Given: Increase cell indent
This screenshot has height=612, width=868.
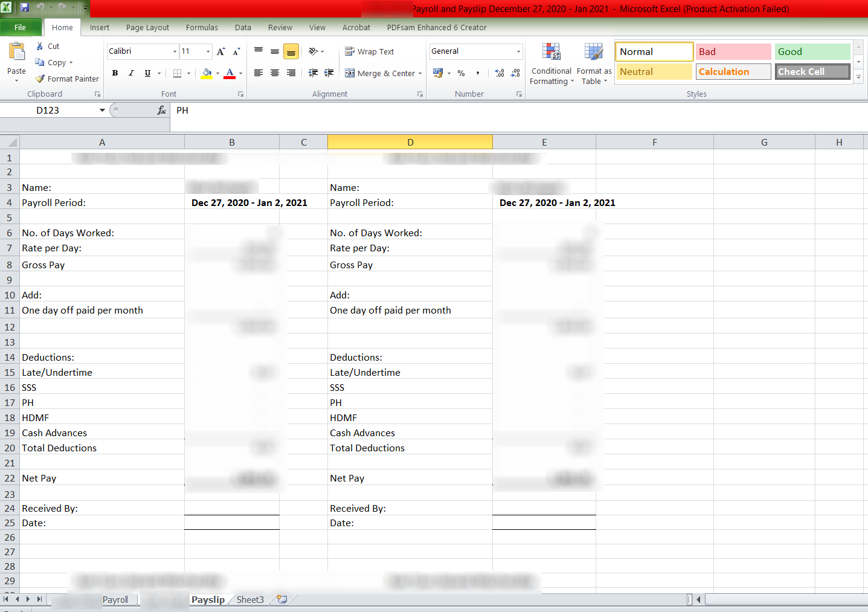Looking at the screenshot, I should click(329, 73).
